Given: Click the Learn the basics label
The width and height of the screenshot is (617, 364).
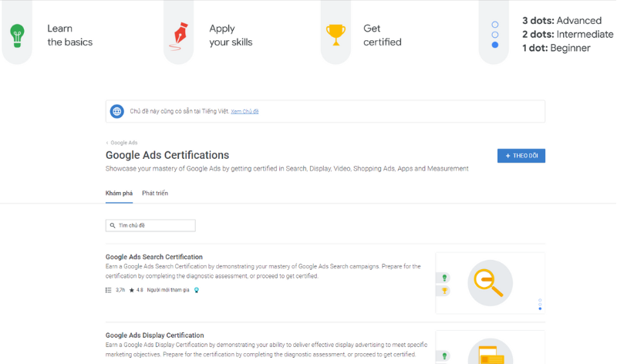Looking at the screenshot, I should tap(69, 35).
